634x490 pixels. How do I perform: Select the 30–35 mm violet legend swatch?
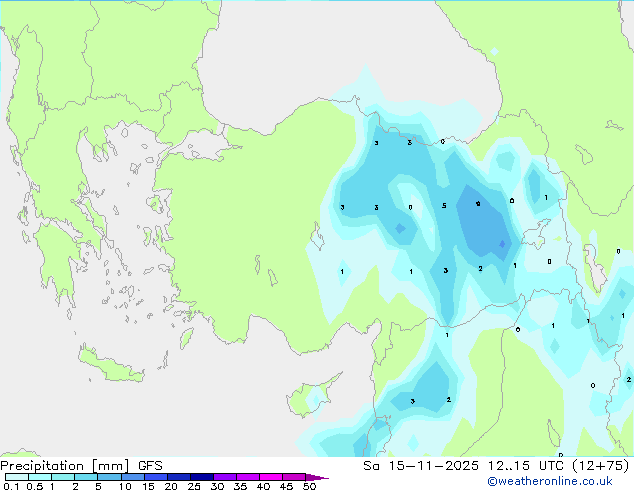point(224,477)
